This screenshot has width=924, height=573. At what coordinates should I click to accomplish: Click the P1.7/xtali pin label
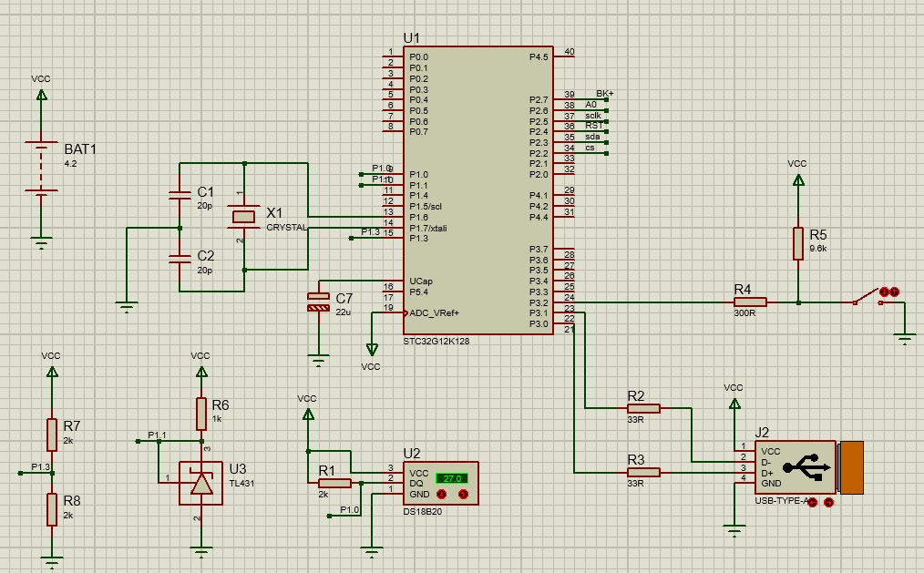tap(427, 228)
